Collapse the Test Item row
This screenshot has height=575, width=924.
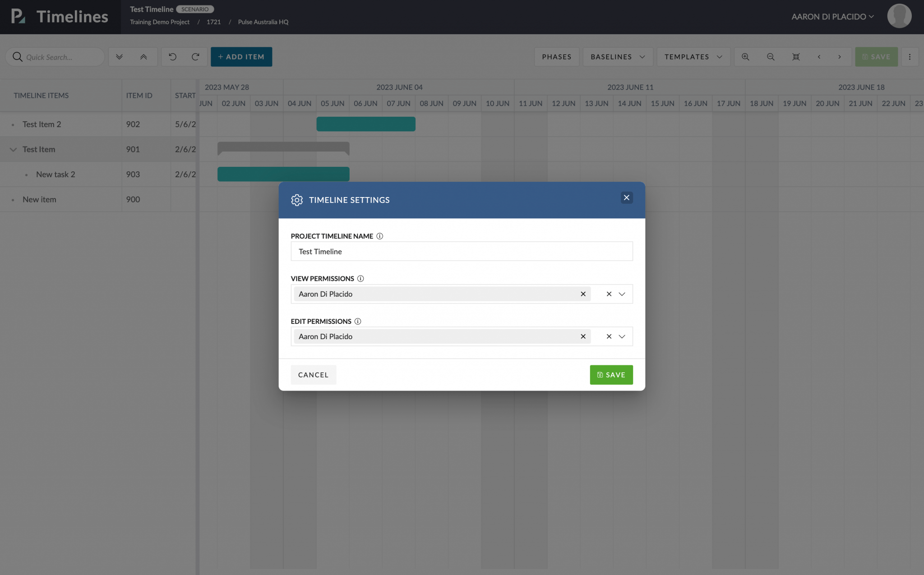click(x=13, y=149)
